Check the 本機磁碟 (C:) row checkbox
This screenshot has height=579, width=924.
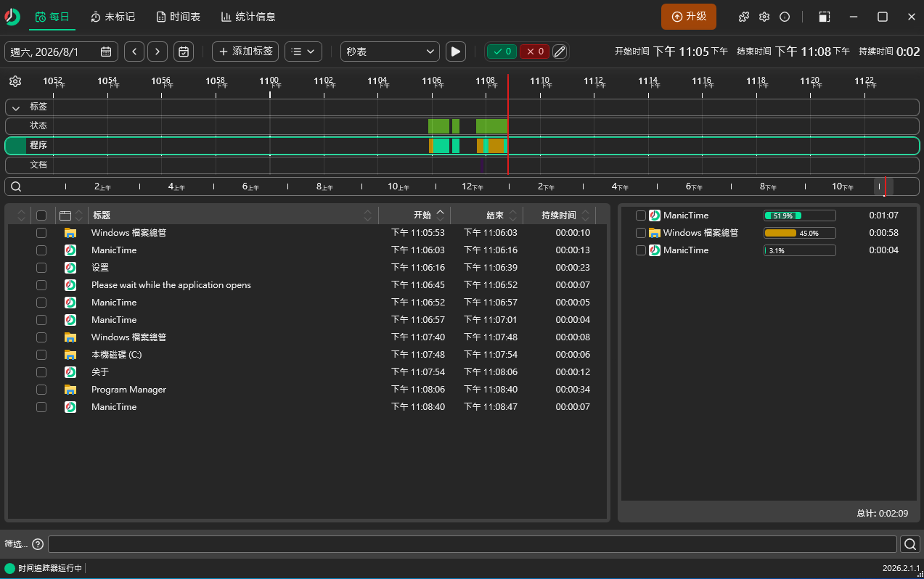[41, 355]
